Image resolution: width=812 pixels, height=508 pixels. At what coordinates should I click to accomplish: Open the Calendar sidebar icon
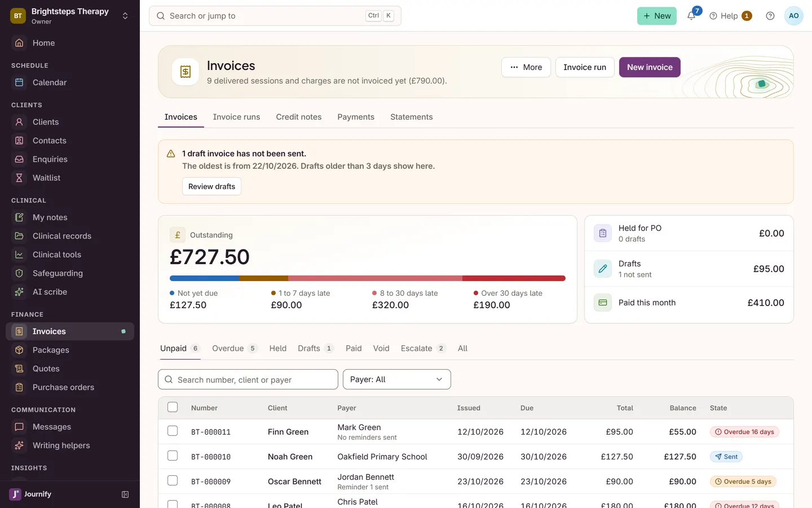point(19,82)
